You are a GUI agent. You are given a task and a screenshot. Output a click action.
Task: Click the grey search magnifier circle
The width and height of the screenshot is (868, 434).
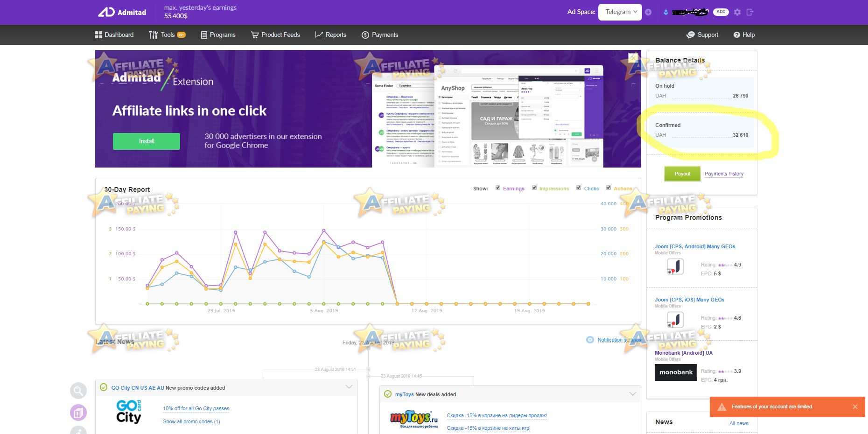[x=78, y=391]
